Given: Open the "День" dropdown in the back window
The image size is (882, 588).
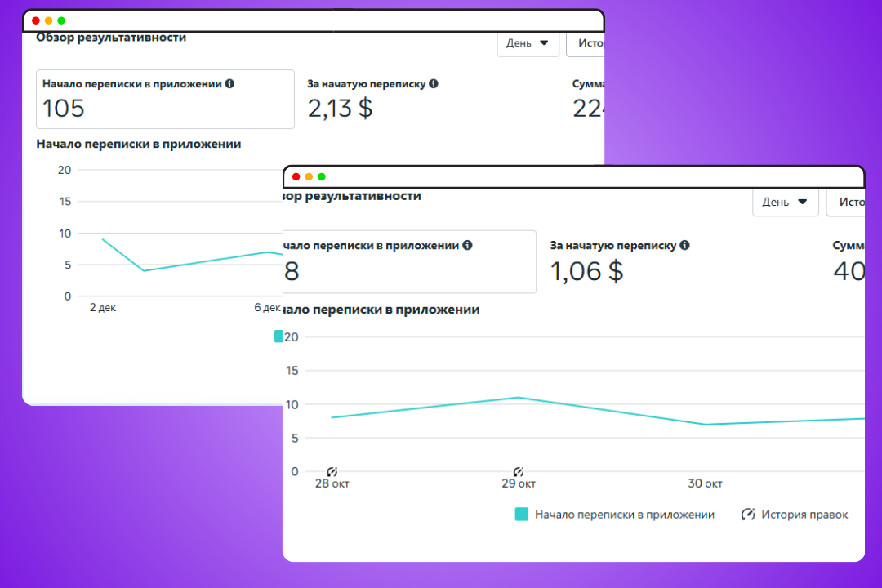Looking at the screenshot, I should coord(527,42).
